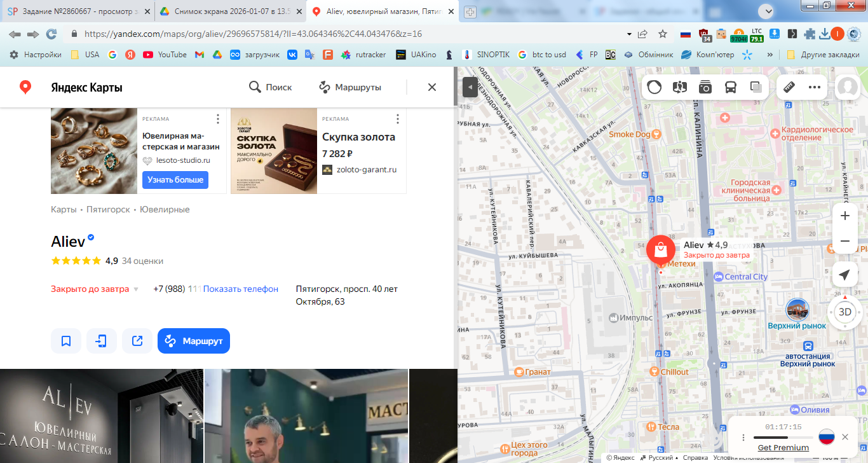Viewport: 868px width, 463px height.
Task: Toggle 3D map tilt mode
Action: pyautogui.click(x=845, y=312)
